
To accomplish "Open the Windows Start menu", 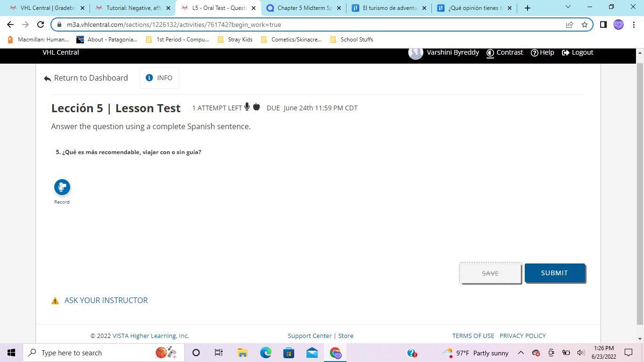I will [11, 353].
